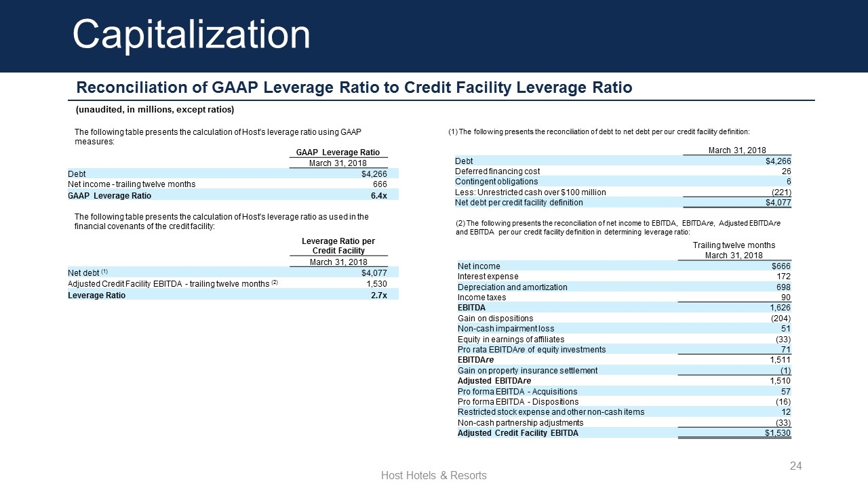This screenshot has height=488, width=868.
Task: Click 'Gain on property insurance settlement' label
Action: (528, 371)
